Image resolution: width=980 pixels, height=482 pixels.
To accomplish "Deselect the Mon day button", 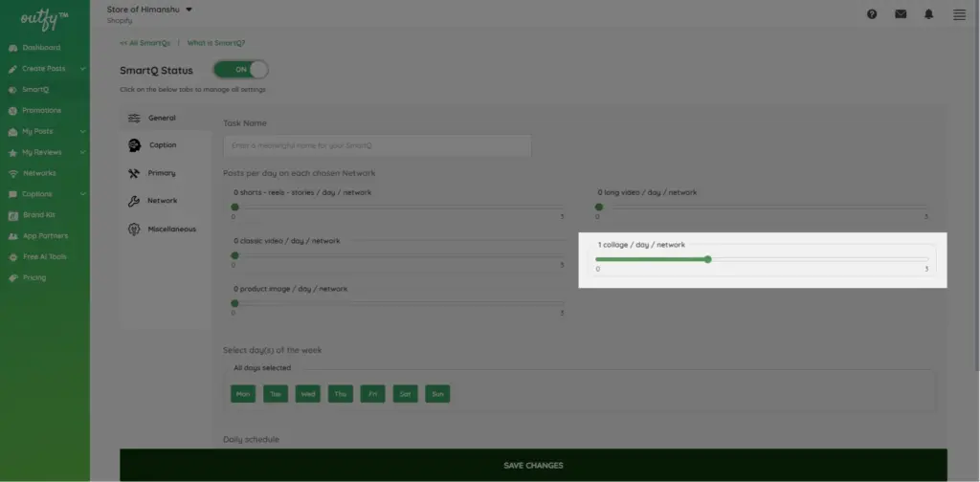I will pos(243,394).
